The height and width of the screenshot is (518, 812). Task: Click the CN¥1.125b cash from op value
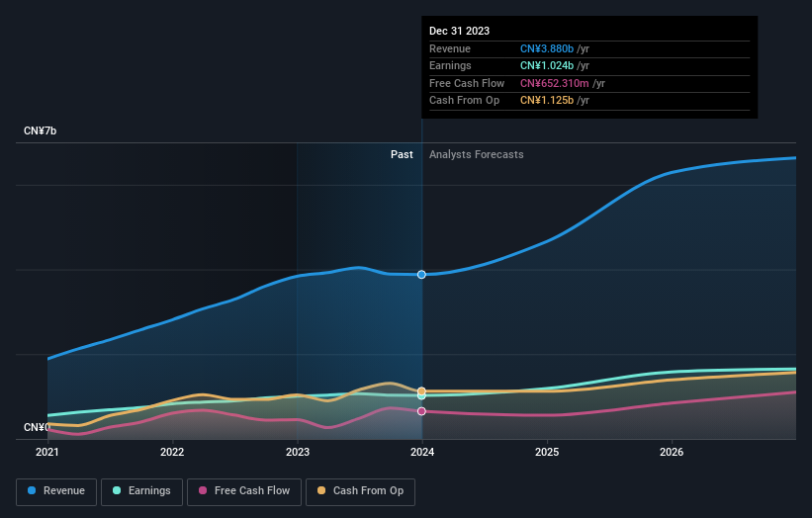point(547,101)
